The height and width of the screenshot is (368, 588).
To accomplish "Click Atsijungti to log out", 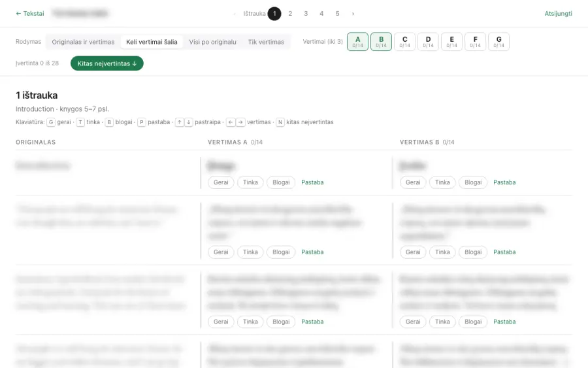I will [x=558, y=14].
